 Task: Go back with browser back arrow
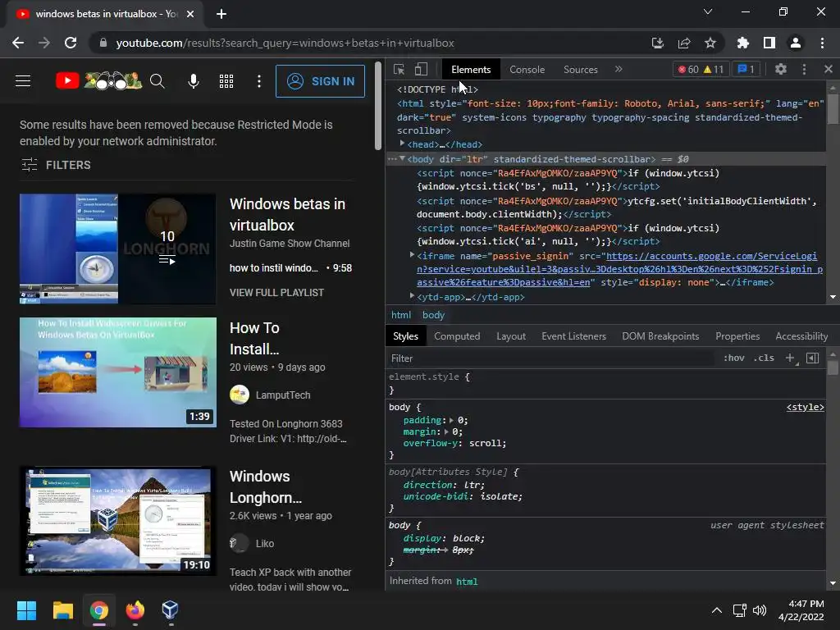[18, 43]
